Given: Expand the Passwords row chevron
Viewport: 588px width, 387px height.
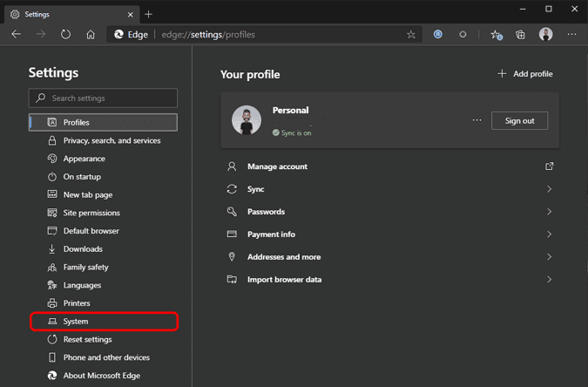Looking at the screenshot, I should (549, 212).
